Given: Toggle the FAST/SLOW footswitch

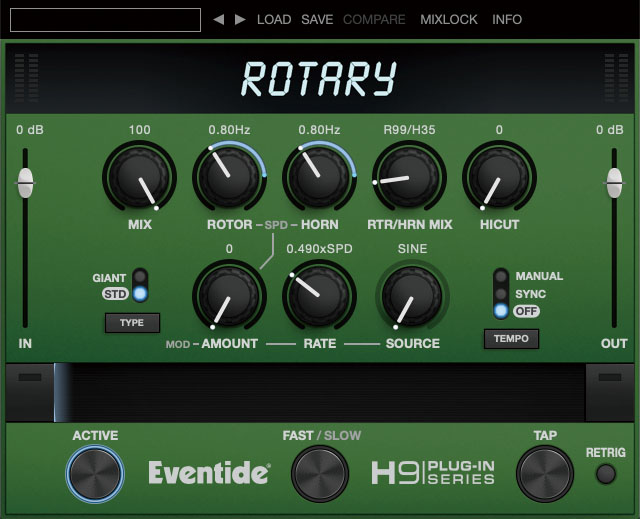Looking at the screenshot, I should (320, 474).
